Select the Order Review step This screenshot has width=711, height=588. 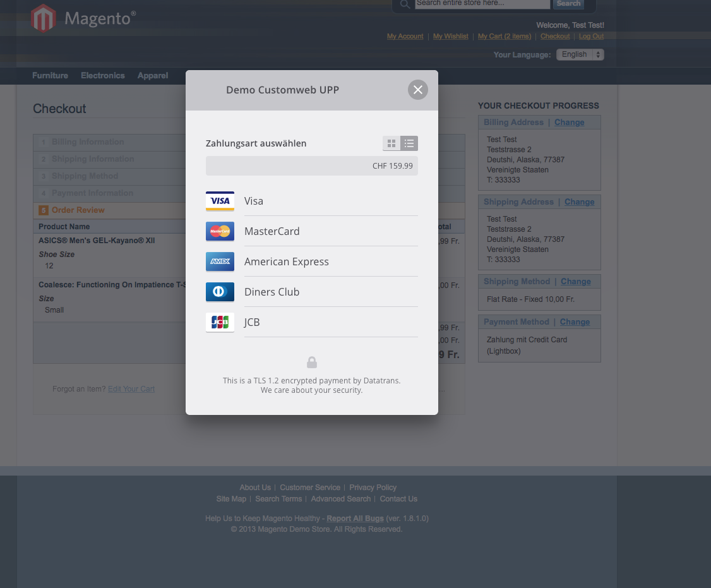(78, 210)
